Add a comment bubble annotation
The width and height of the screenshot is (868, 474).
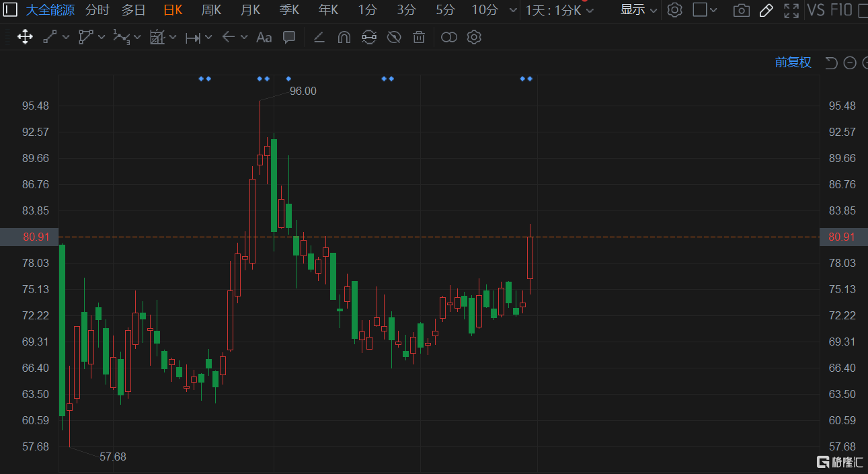pos(289,38)
